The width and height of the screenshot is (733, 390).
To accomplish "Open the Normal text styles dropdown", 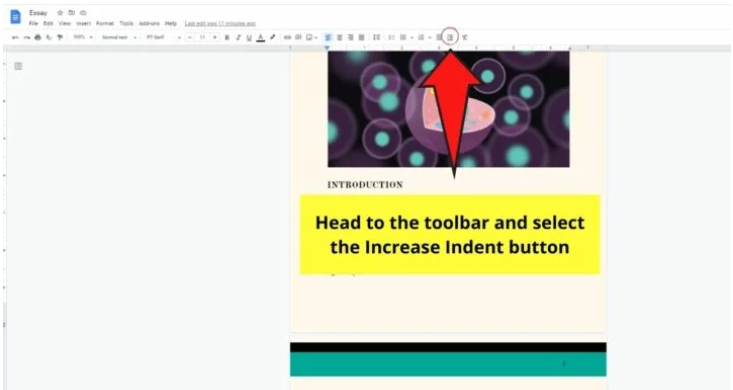I will click(x=119, y=37).
